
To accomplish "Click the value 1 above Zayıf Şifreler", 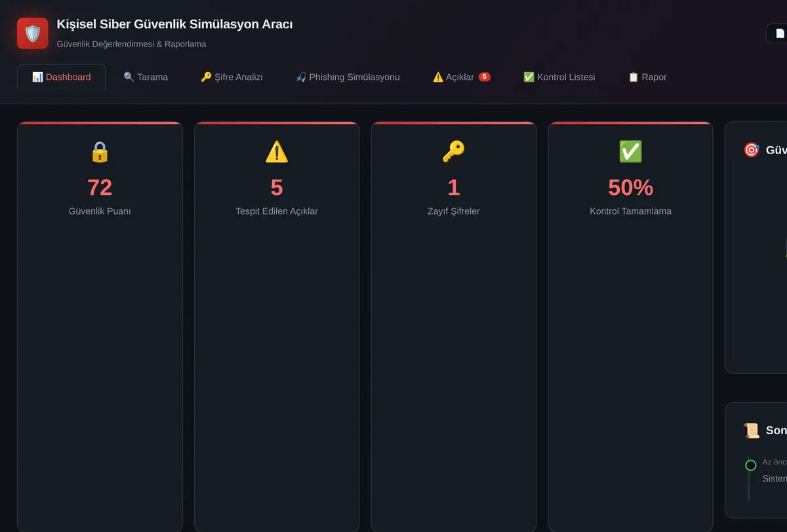I will point(454,188).
